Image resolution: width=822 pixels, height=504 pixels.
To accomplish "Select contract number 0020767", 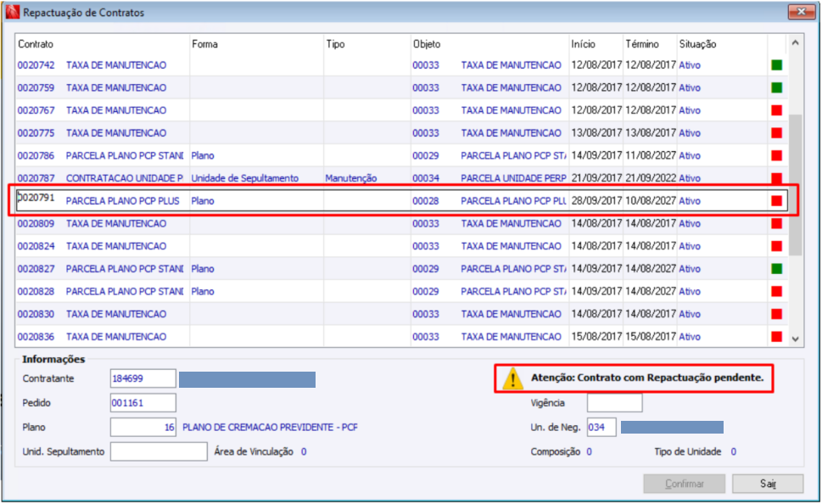I will (x=36, y=110).
